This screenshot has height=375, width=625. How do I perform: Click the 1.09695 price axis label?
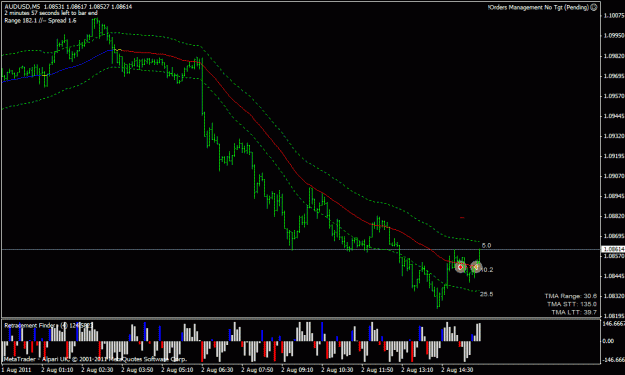click(x=614, y=76)
